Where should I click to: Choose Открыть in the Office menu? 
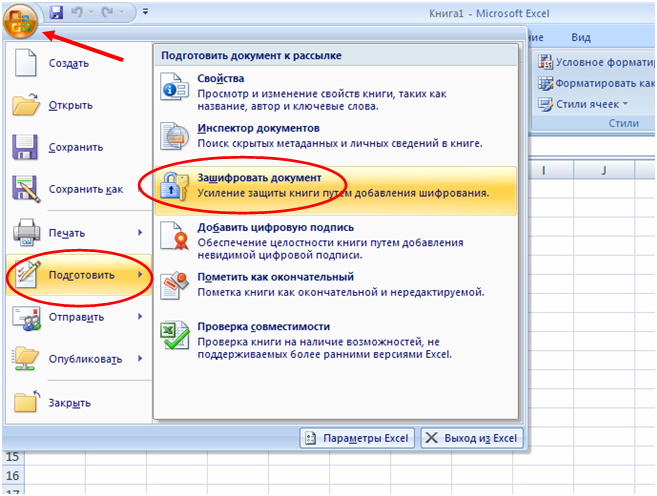pyautogui.click(x=78, y=105)
